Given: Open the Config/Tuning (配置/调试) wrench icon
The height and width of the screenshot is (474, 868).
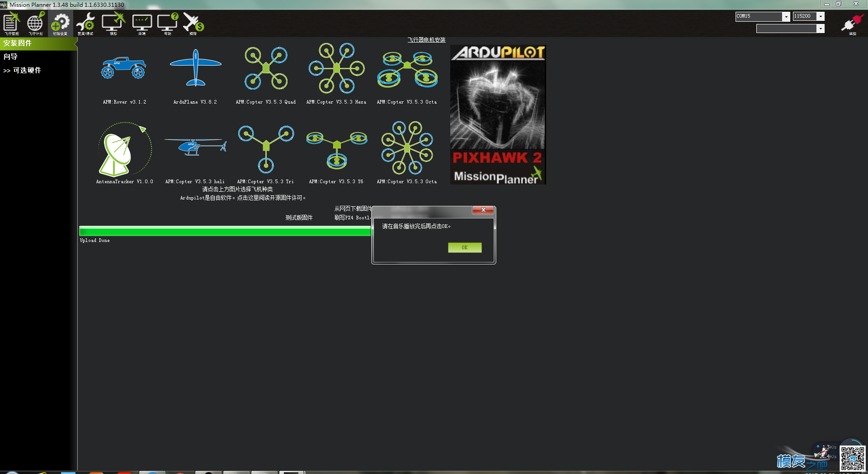Looking at the screenshot, I should pos(85,24).
